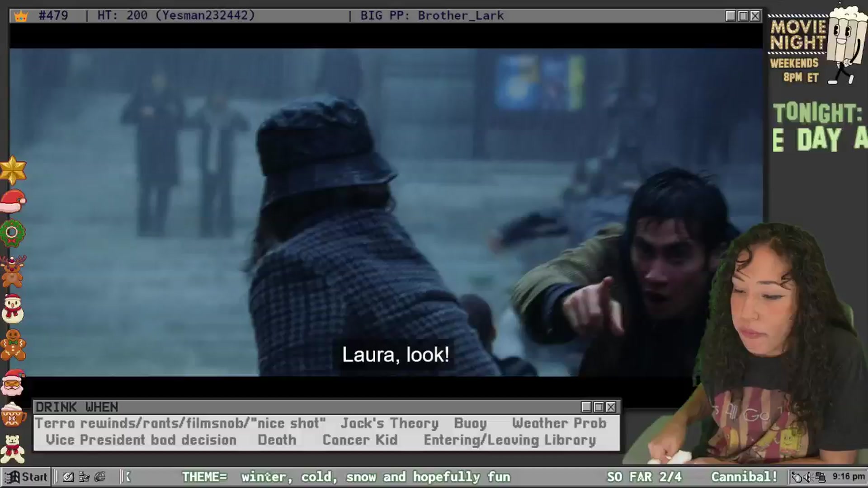868x488 pixels.
Task: Click the "#479" counter in title bar
Action: coord(53,16)
